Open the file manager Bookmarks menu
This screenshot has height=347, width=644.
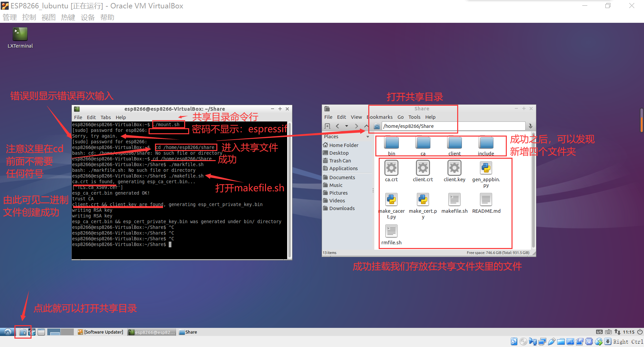(x=380, y=117)
